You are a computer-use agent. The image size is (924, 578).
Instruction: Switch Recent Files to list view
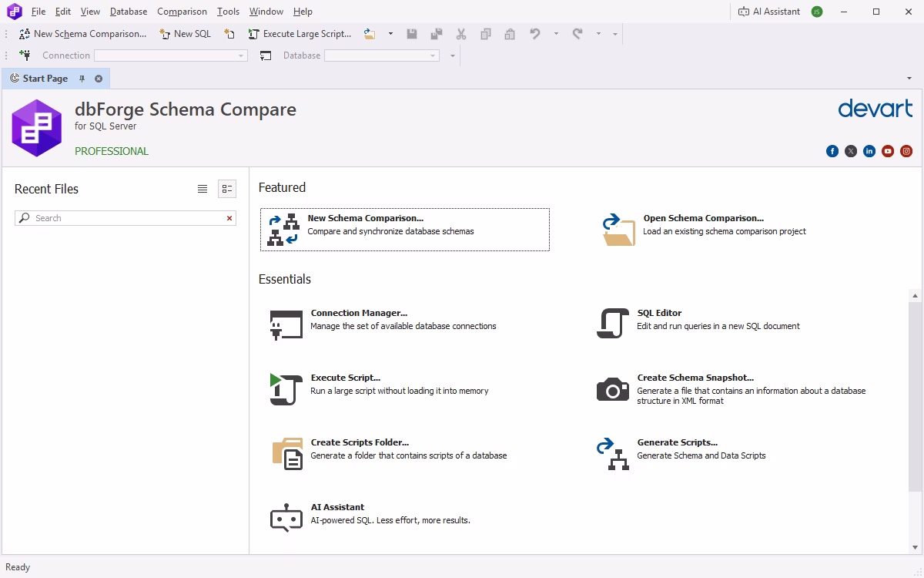point(203,189)
